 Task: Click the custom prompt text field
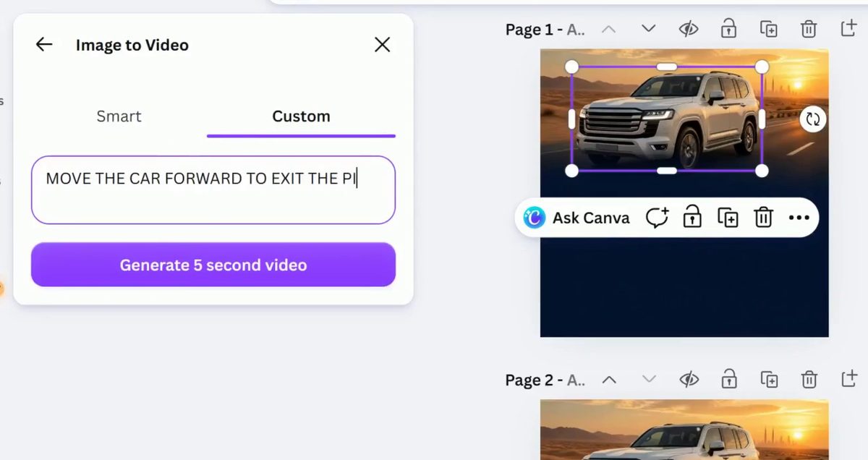(x=213, y=189)
